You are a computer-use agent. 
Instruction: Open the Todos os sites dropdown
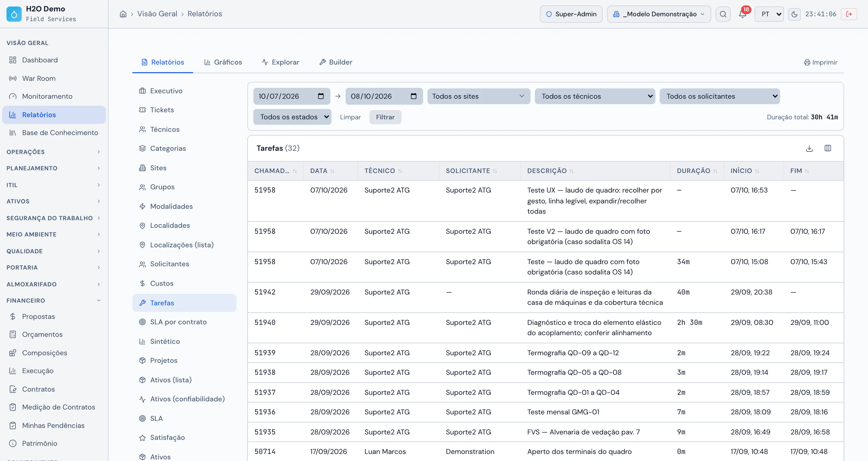click(x=479, y=96)
